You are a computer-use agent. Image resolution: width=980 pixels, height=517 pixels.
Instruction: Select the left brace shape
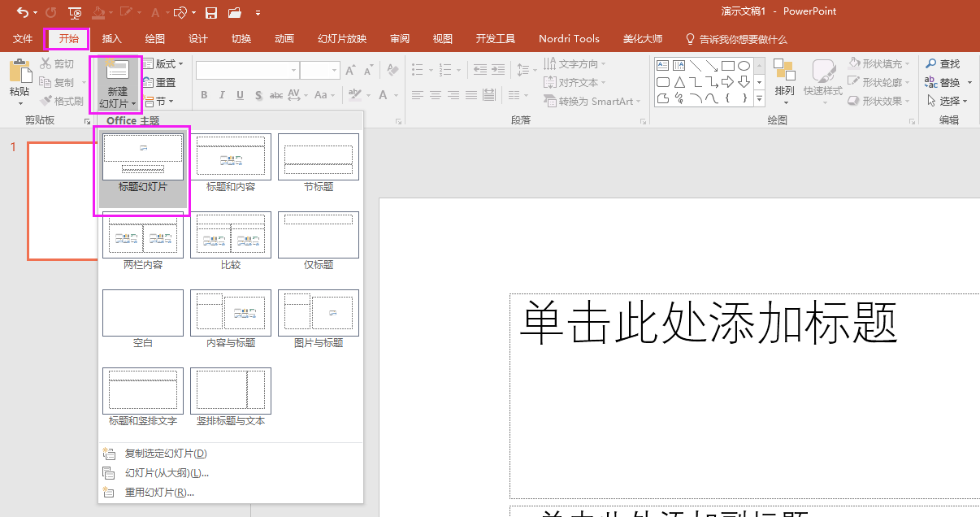point(728,98)
